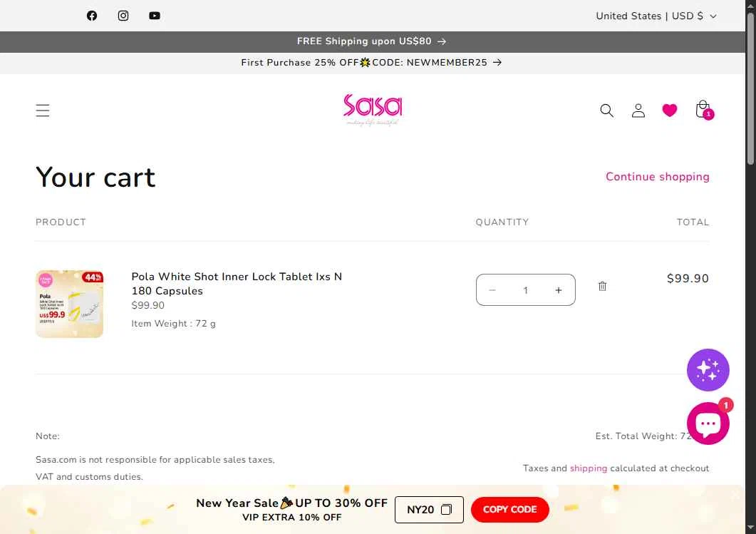Open Pola White Shot Inner Lock Tablet title
The height and width of the screenshot is (534, 756).
pyautogui.click(x=237, y=284)
